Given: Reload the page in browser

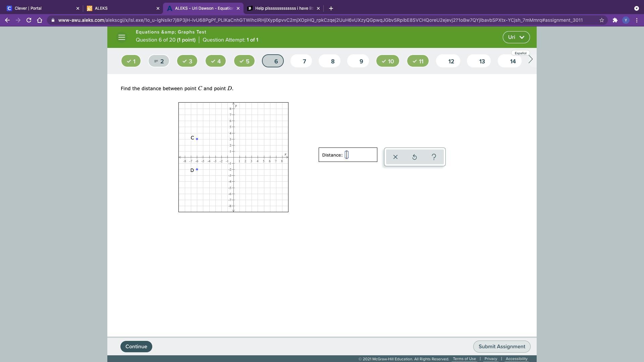Looking at the screenshot, I should 29,20.
